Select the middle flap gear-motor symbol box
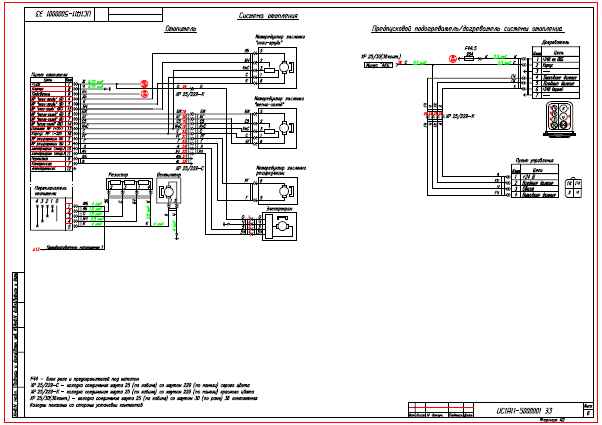The width and height of the screenshot is (602, 425). (277, 128)
